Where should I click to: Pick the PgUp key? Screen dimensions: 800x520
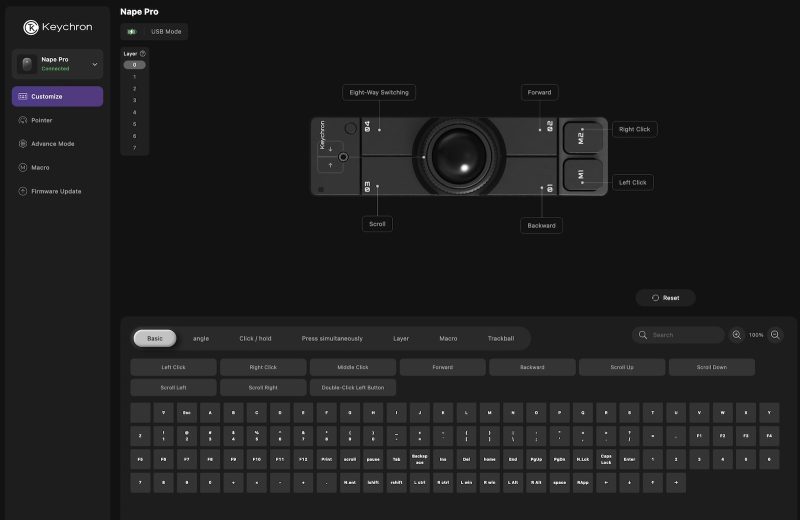(x=536, y=459)
